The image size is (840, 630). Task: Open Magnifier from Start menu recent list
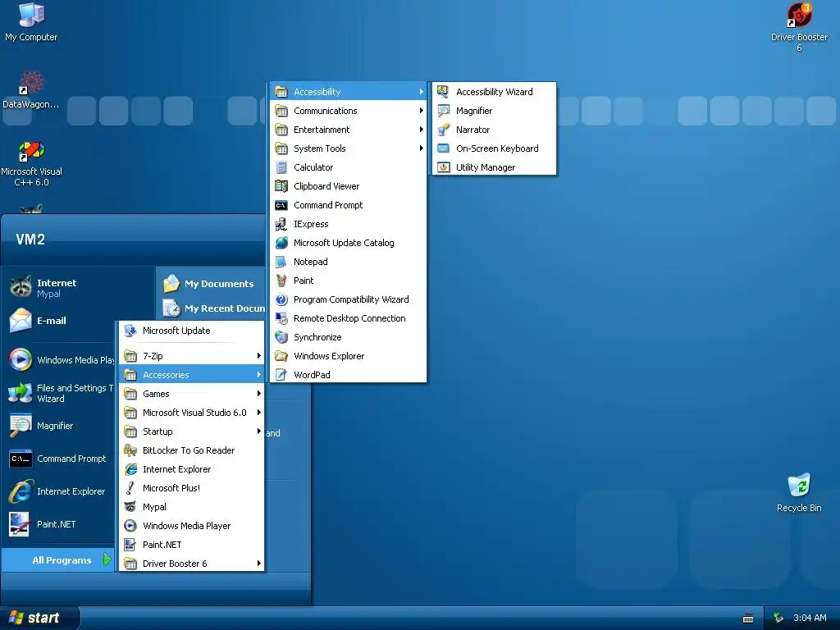pyautogui.click(x=60, y=426)
